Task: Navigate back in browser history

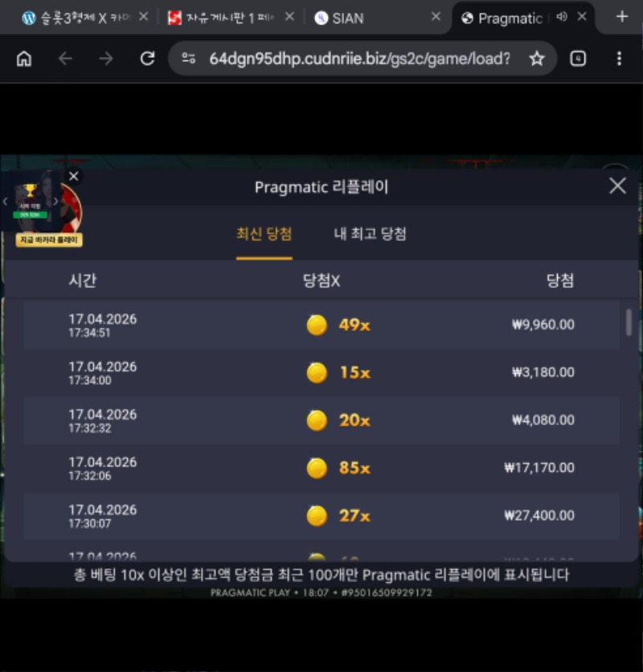Action: tap(65, 59)
